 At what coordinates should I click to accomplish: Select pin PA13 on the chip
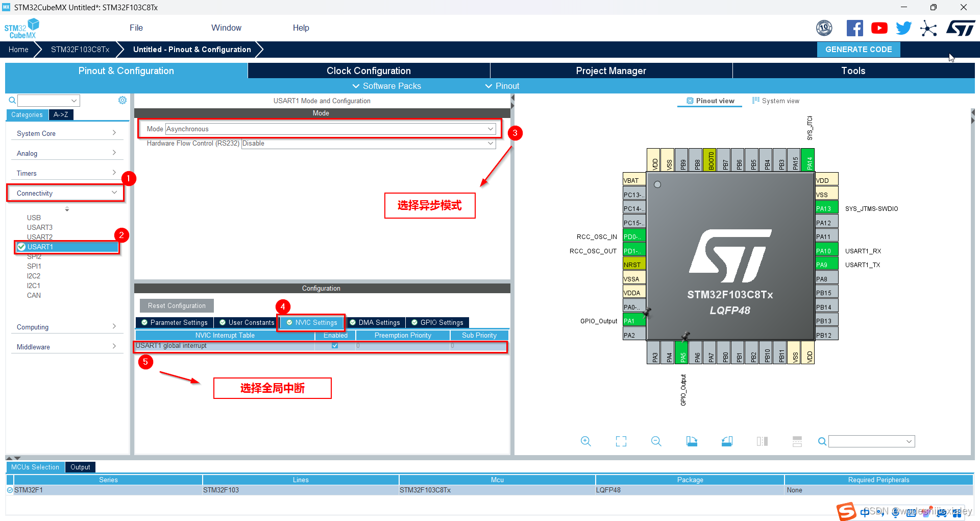827,208
